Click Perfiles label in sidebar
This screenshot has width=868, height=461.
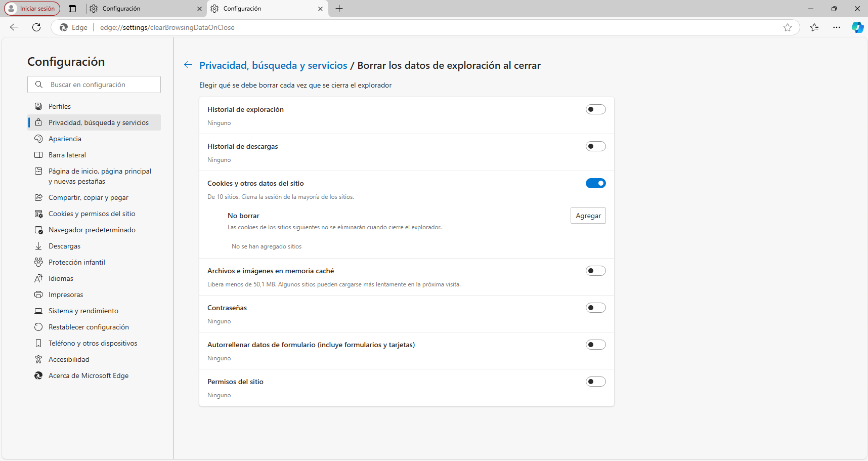click(x=60, y=106)
